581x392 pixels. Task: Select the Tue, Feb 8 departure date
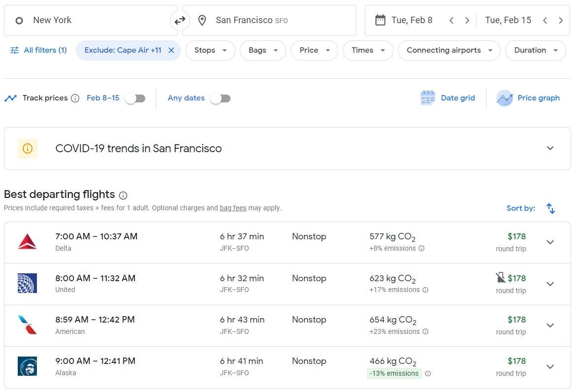412,20
